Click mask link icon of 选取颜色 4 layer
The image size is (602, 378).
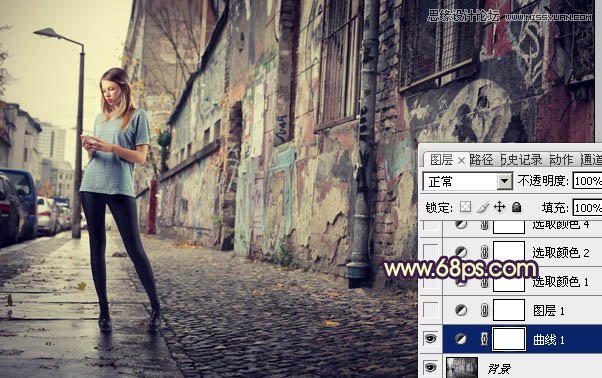pyautogui.click(x=485, y=225)
